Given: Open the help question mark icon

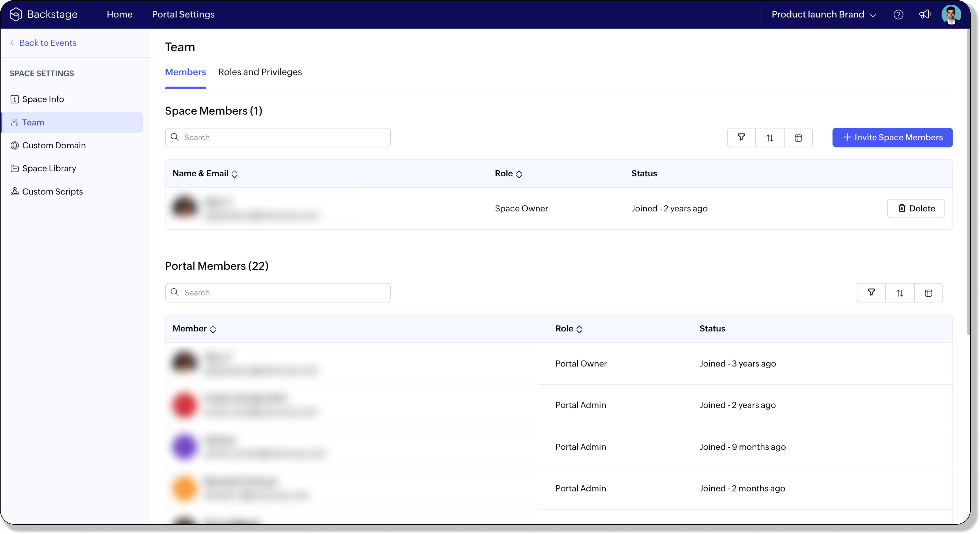Looking at the screenshot, I should click(898, 15).
